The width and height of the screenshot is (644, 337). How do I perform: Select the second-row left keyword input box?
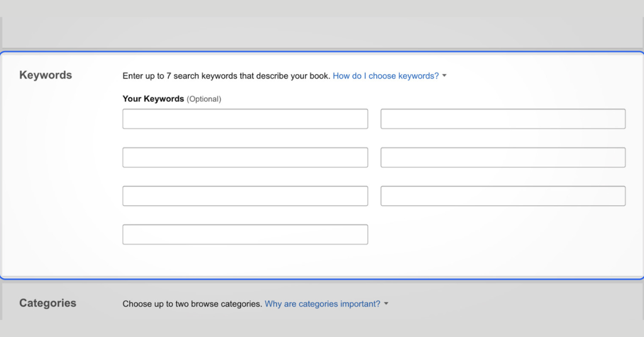click(245, 158)
